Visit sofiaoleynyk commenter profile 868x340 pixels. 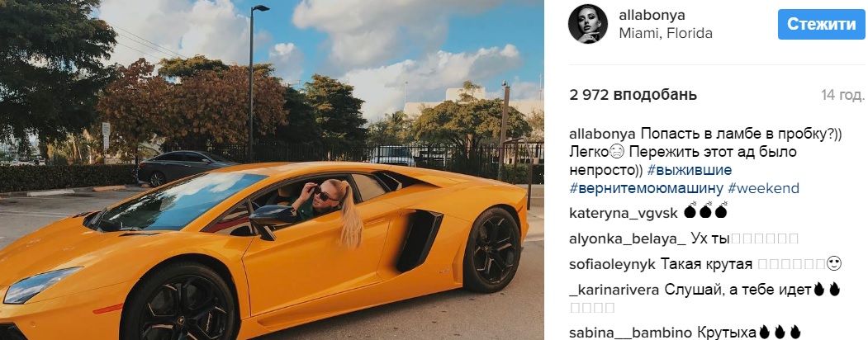(x=612, y=264)
